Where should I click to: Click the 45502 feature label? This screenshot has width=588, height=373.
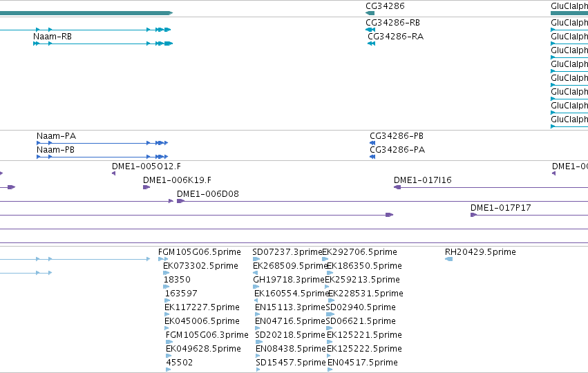coord(180,363)
